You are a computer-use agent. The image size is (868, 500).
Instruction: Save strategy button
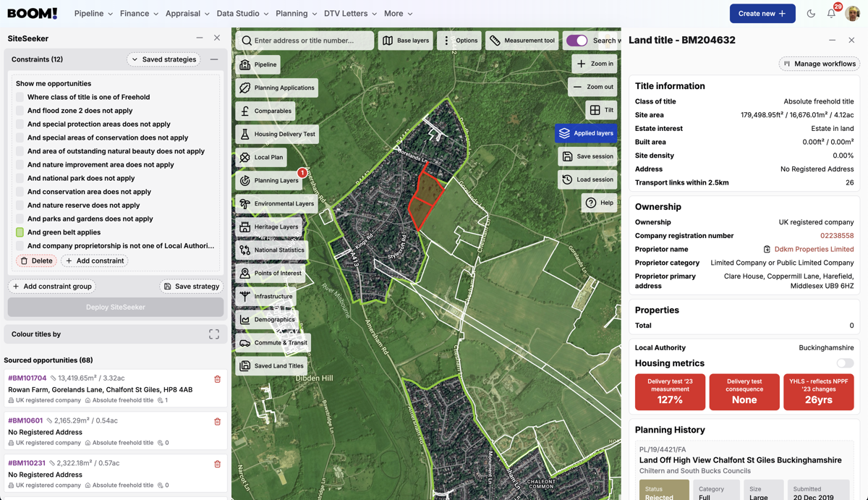pyautogui.click(x=192, y=287)
